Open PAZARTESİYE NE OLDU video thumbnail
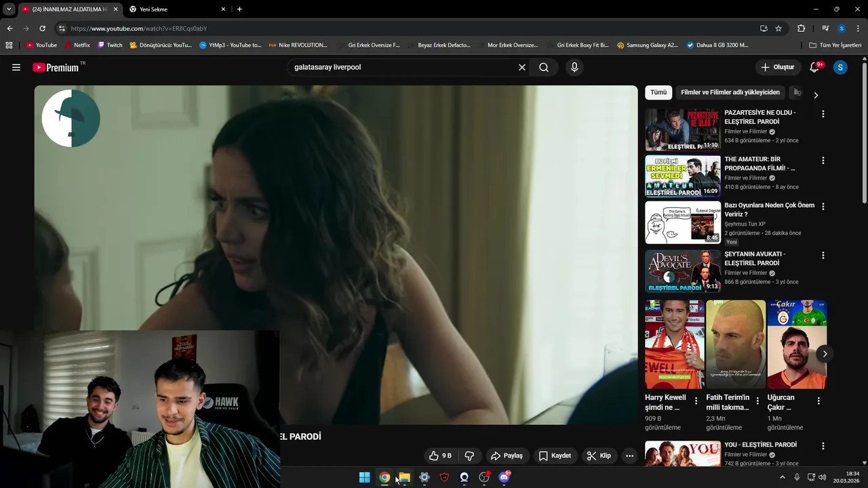Viewport: 868px width, 488px height. point(683,129)
